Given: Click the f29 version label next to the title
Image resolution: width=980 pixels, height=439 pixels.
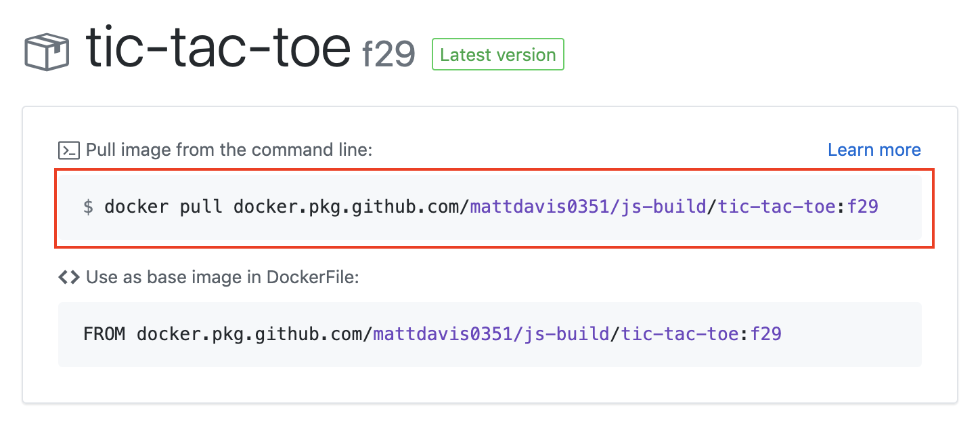Looking at the screenshot, I should pyautogui.click(x=388, y=56).
